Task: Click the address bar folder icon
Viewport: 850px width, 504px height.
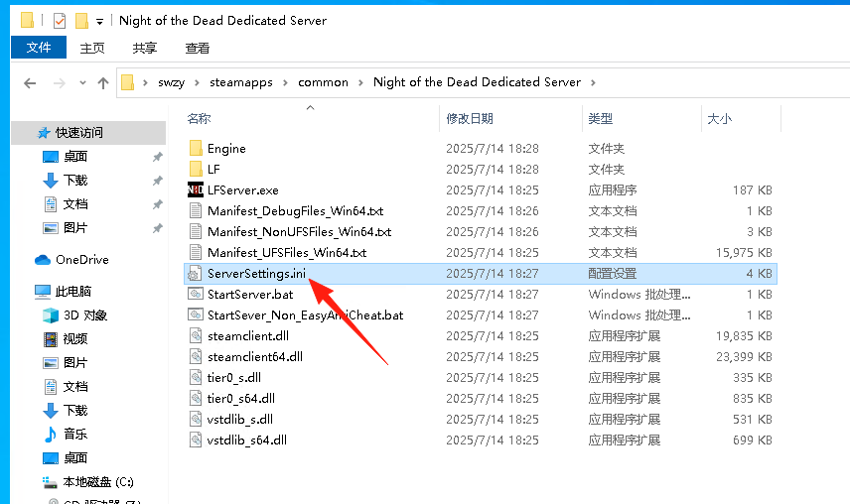Action: click(127, 82)
